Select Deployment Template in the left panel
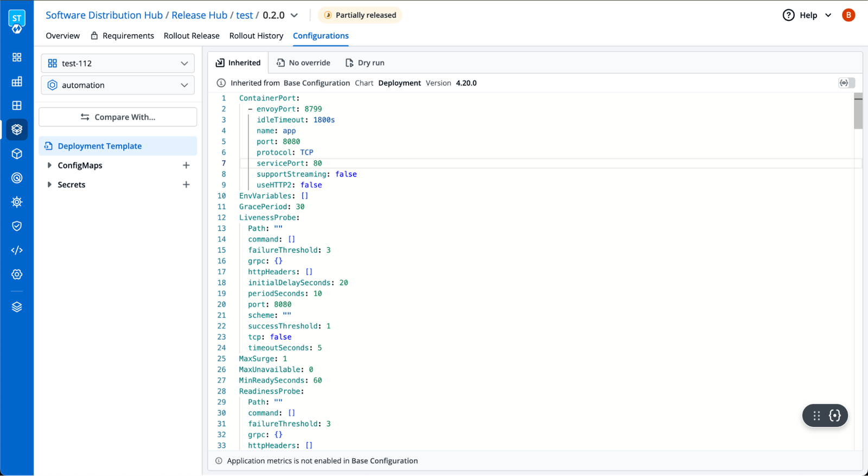This screenshot has width=868, height=476. click(118, 146)
